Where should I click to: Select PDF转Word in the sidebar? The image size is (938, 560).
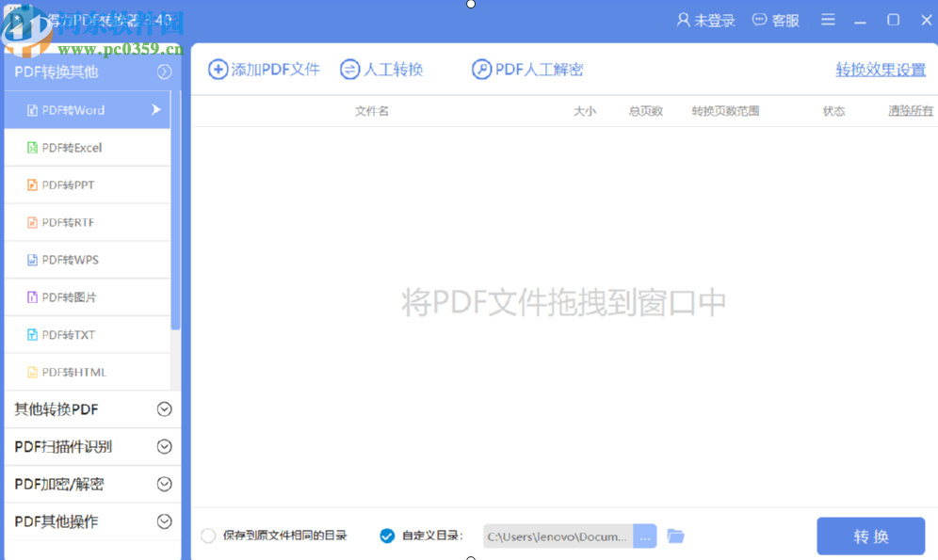pos(88,110)
